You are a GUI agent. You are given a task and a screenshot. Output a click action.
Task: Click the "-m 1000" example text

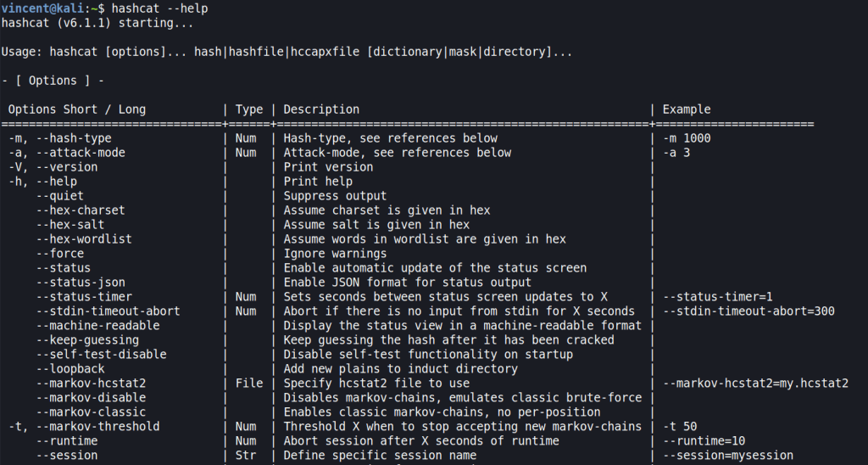tap(687, 138)
